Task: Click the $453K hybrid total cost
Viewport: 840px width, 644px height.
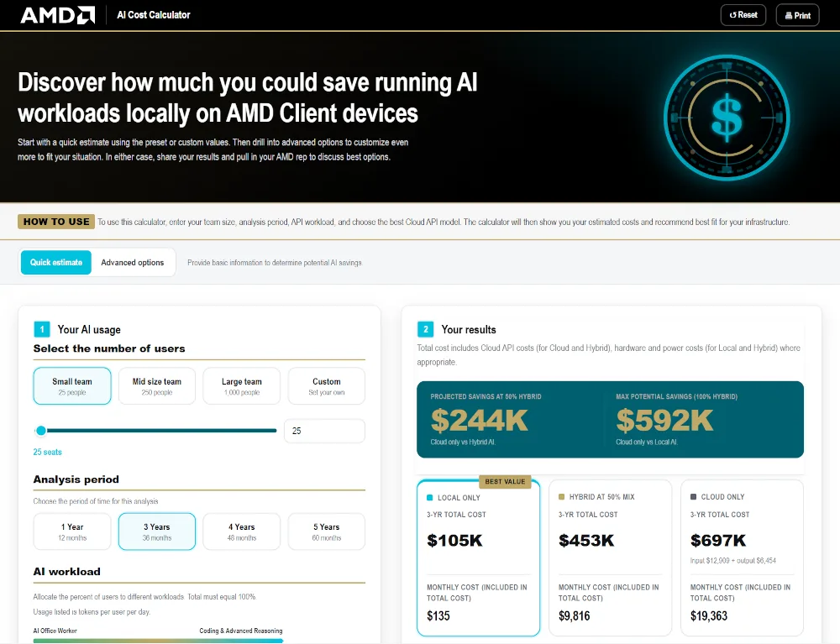Action: (586, 540)
